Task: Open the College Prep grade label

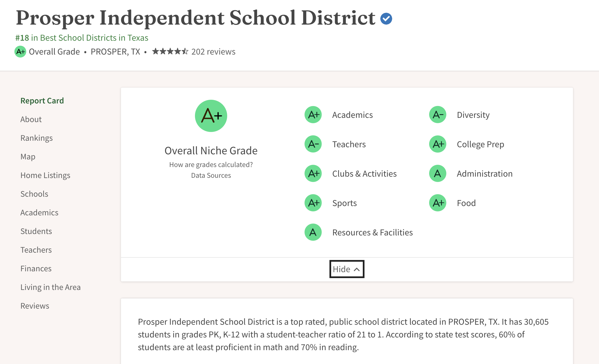Action: (480, 144)
